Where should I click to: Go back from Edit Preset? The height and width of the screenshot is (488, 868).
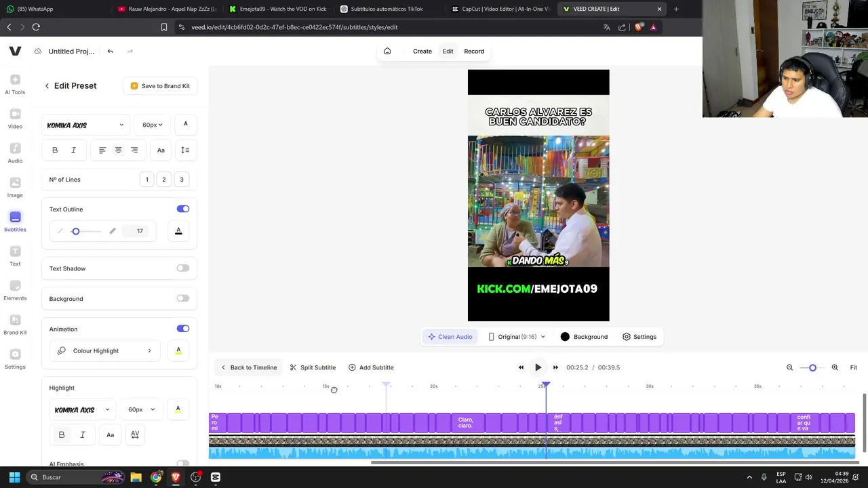(47, 85)
